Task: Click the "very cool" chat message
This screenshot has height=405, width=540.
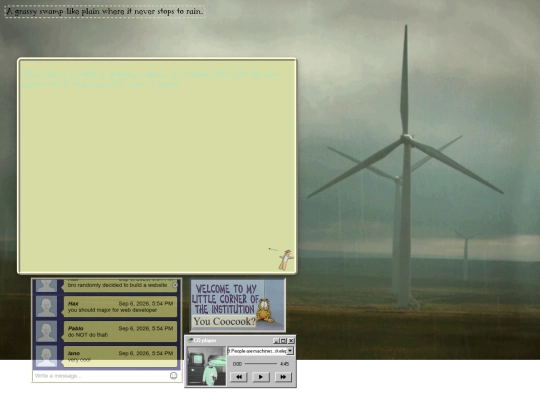Action: 120,356
